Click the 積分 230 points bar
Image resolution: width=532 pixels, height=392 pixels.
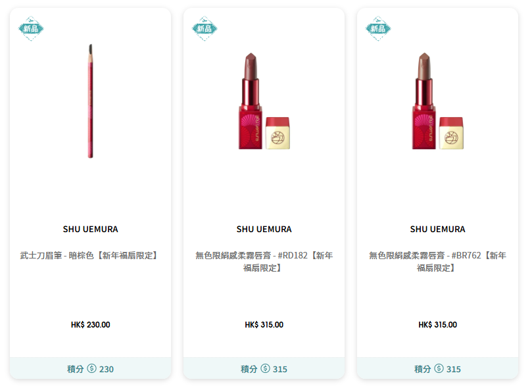click(91, 368)
